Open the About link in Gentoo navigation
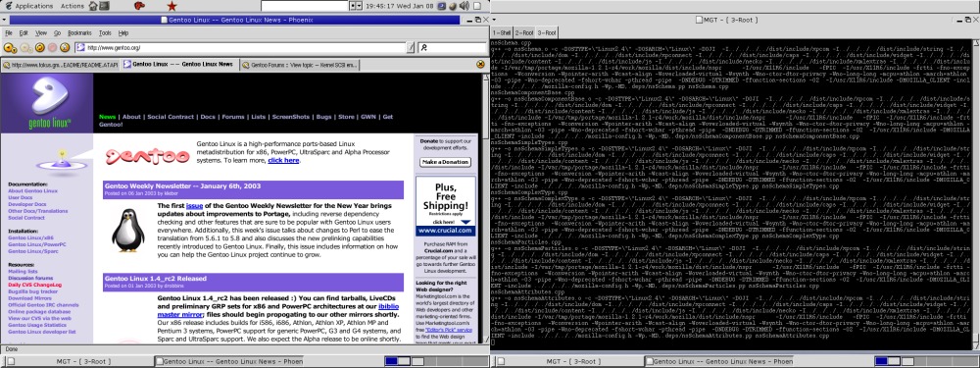This screenshot has height=368, width=980. coord(131,117)
